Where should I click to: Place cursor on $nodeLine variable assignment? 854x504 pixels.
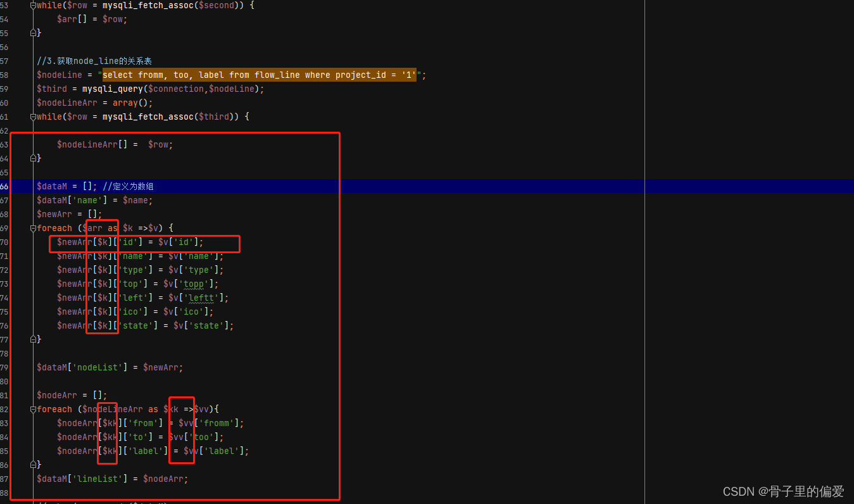pos(60,75)
